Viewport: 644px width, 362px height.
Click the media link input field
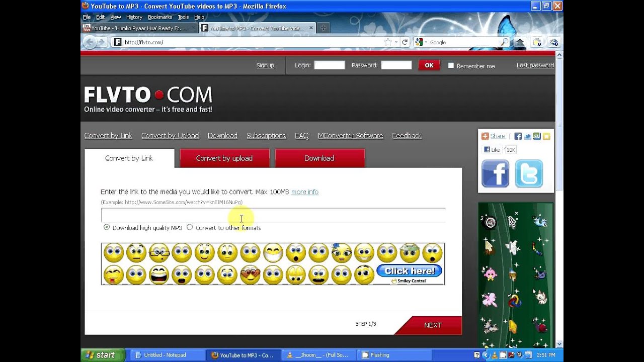[273, 215]
